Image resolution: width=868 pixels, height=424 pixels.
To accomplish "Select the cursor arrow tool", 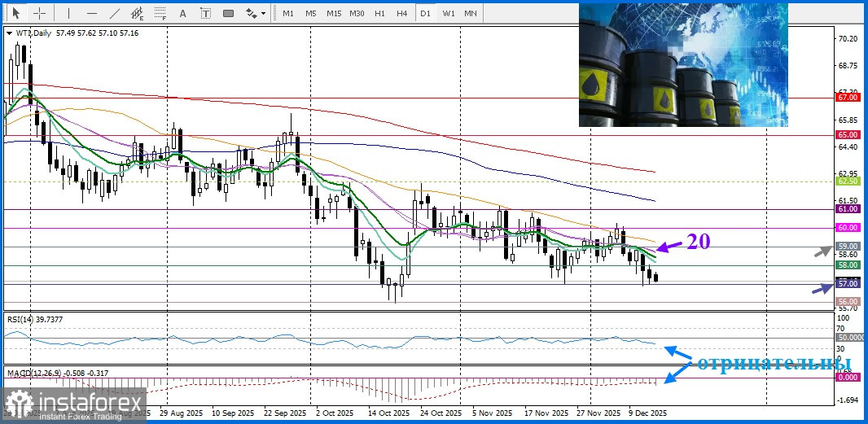I will click(16, 13).
